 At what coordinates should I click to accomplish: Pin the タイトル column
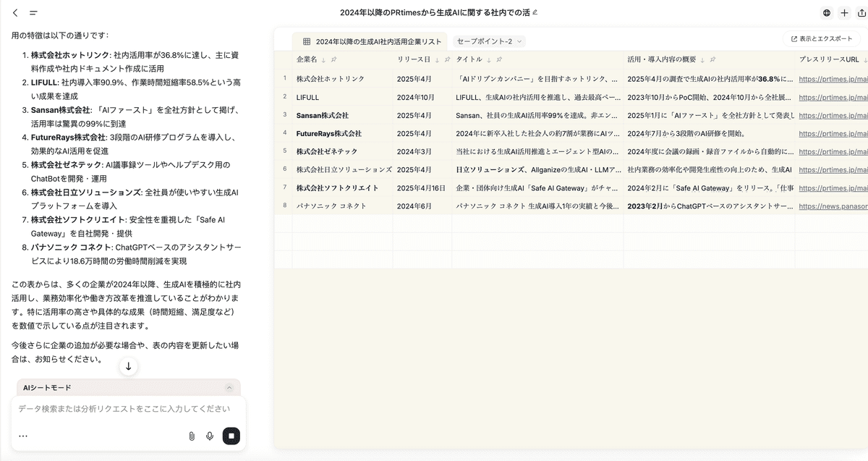[x=499, y=59]
